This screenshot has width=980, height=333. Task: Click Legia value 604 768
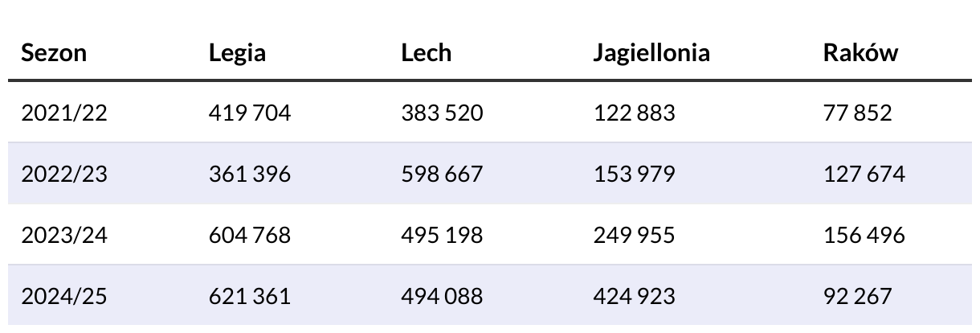250,235
